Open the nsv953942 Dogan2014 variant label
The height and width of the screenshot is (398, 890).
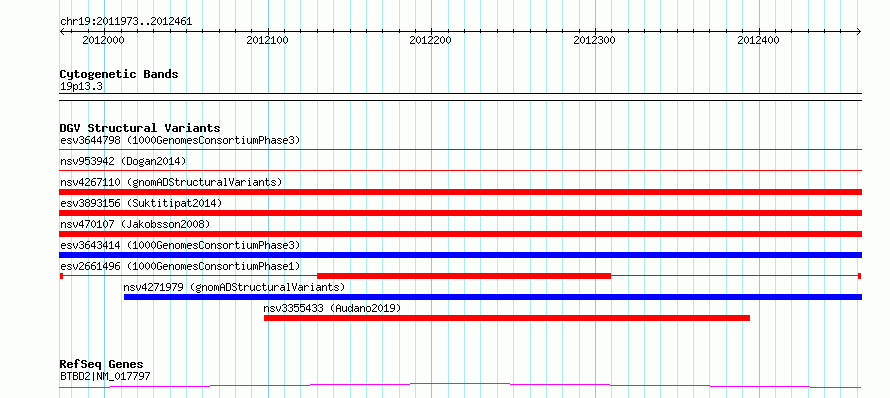(123, 161)
